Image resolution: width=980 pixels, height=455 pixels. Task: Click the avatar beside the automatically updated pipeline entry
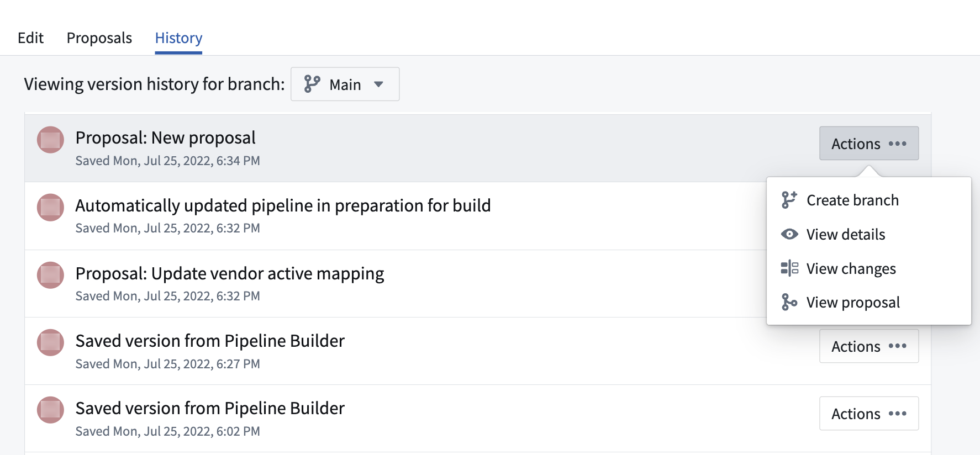pyautogui.click(x=50, y=208)
